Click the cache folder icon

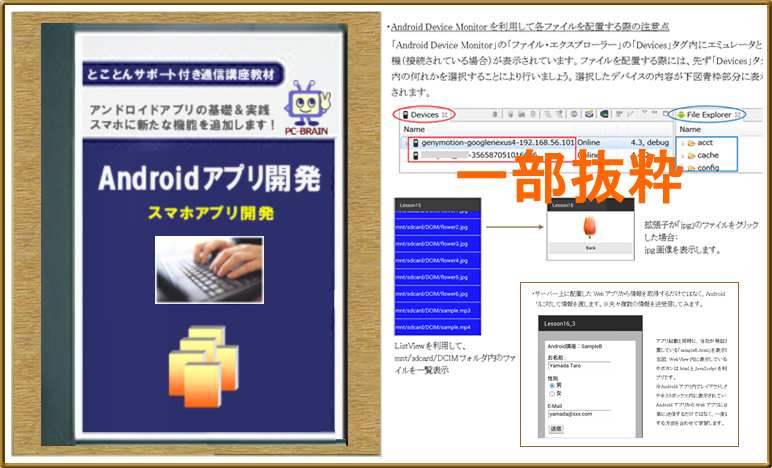coord(691,156)
